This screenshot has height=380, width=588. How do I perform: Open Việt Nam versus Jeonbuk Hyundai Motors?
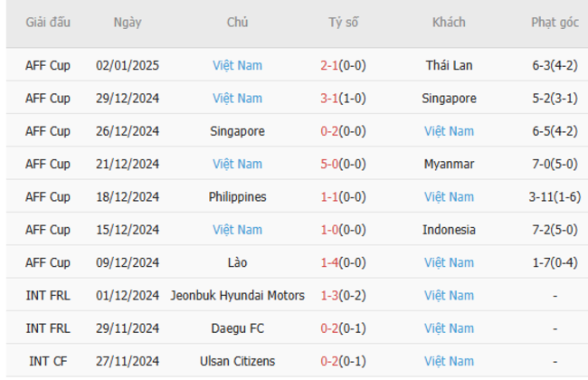click(449, 295)
